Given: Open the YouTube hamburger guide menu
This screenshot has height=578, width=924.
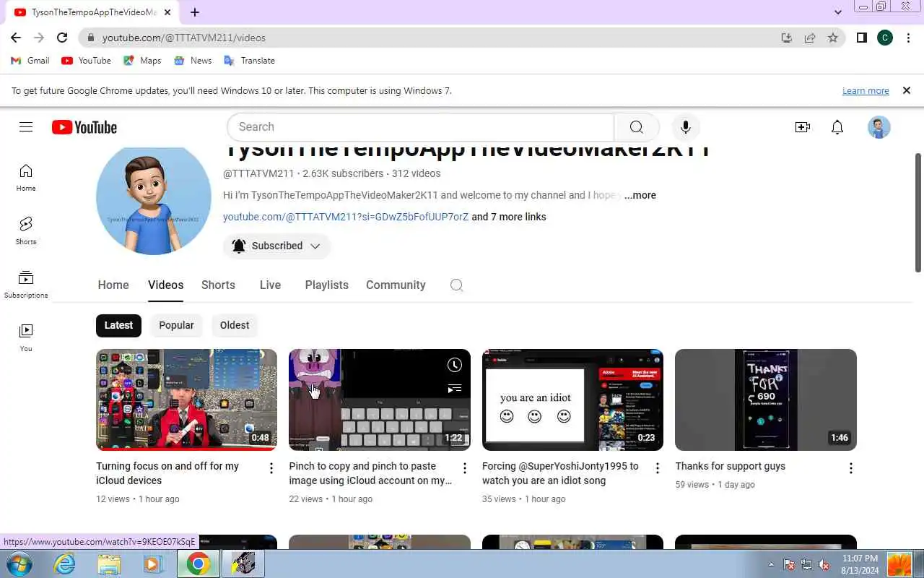Looking at the screenshot, I should pos(26,127).
